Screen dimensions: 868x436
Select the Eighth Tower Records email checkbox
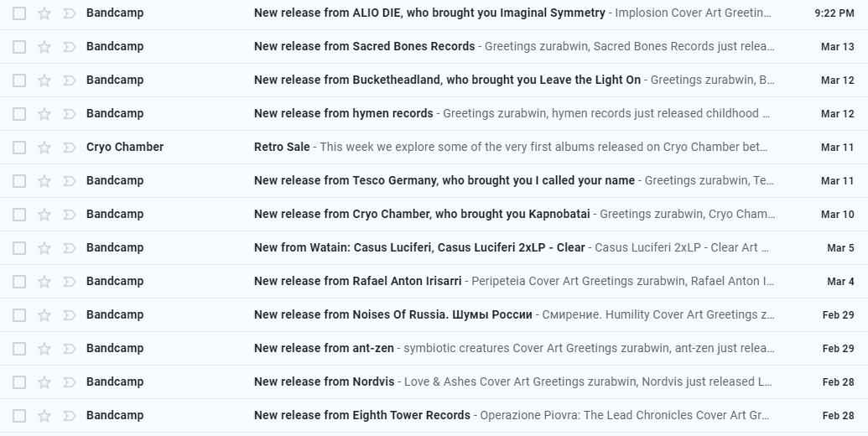click(19, 416)
